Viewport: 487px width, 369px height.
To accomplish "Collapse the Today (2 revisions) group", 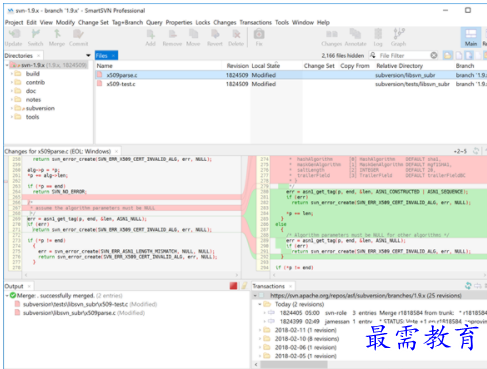I will (x=260, y=304).
